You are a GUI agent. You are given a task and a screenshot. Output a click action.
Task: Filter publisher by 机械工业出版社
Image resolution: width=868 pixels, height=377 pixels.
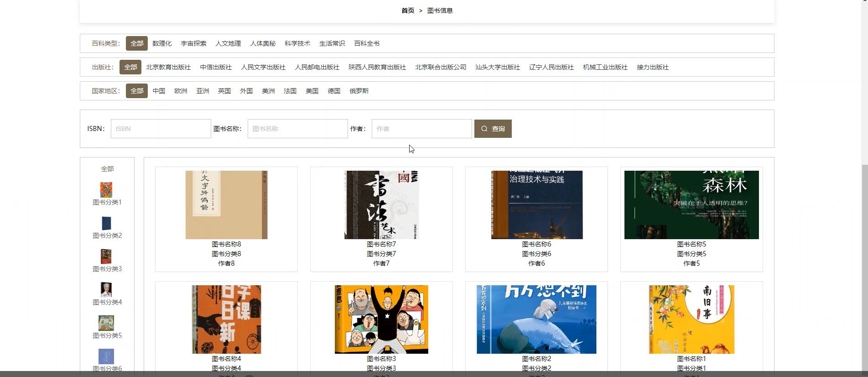[x=605, y=67]
